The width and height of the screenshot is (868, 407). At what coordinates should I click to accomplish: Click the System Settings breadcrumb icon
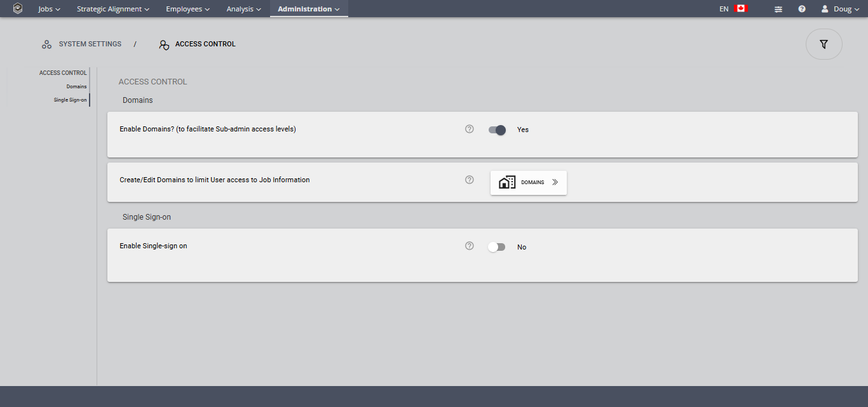[x=46, y=44]
